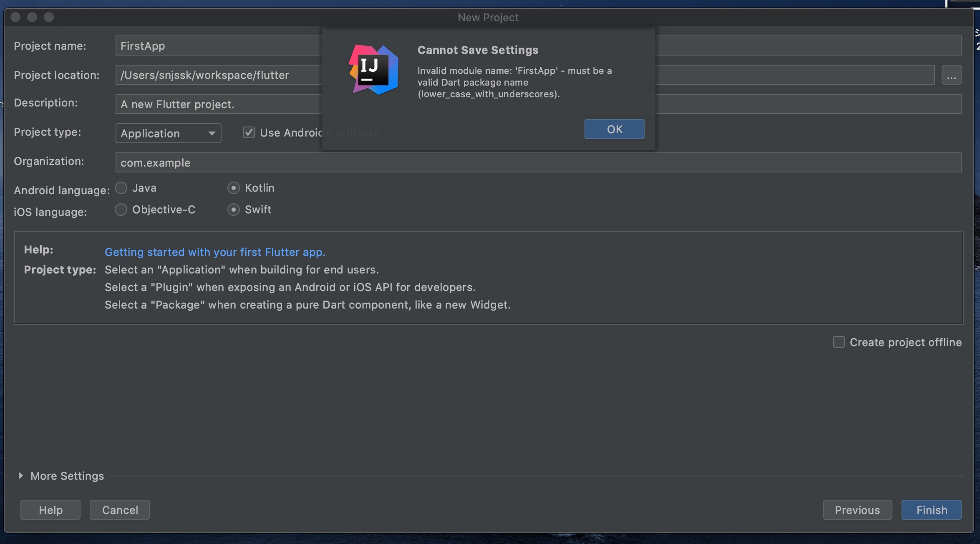Screen dimensions: 980x544
Task: Open the Getting started with Flutter link
Action: (215, 252)
